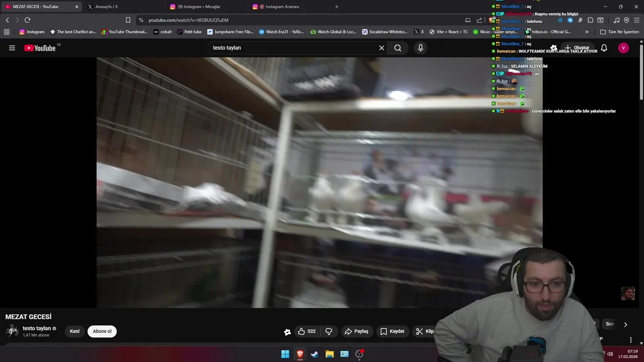
Task: Open Tüm Yer İşaretleri folder
Action: pos(619,32)
